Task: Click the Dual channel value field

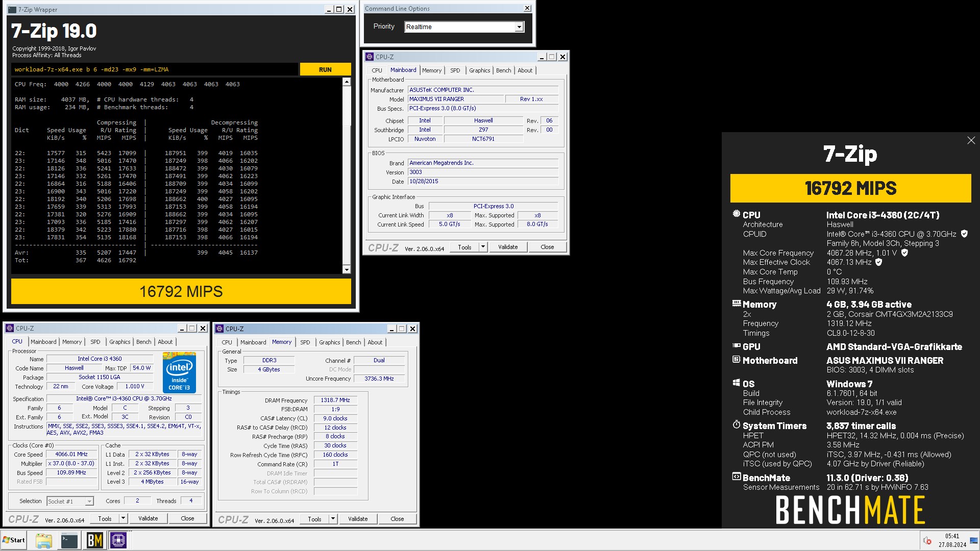Action: tap(379, 360)
